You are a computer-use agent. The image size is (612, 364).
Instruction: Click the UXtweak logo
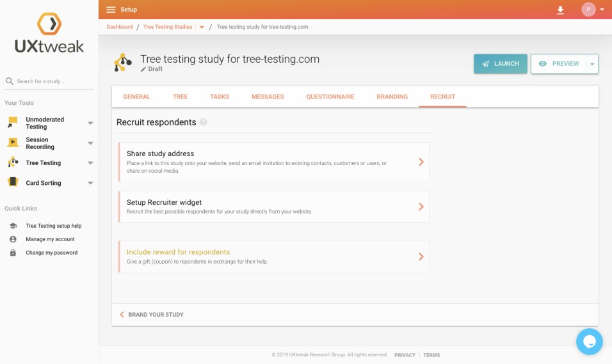point(49,33)
